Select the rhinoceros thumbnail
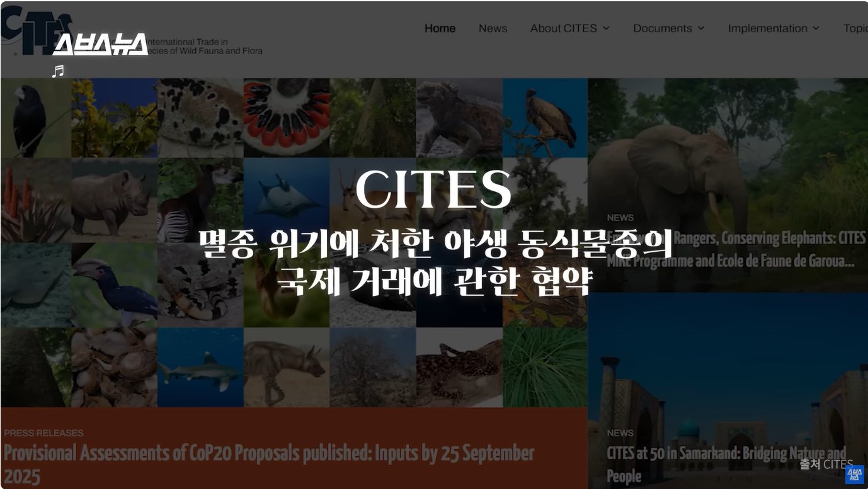868x489 pixels. coord(113,200)
